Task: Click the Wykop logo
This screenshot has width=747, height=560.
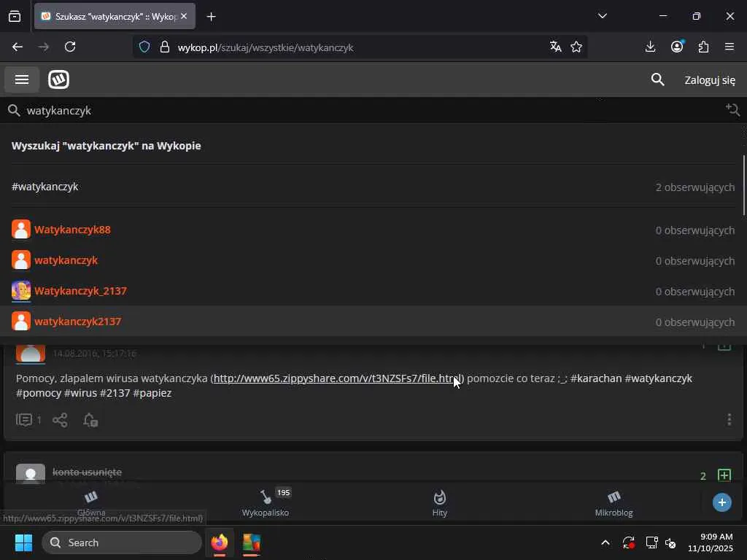Action: pos(58,79)
